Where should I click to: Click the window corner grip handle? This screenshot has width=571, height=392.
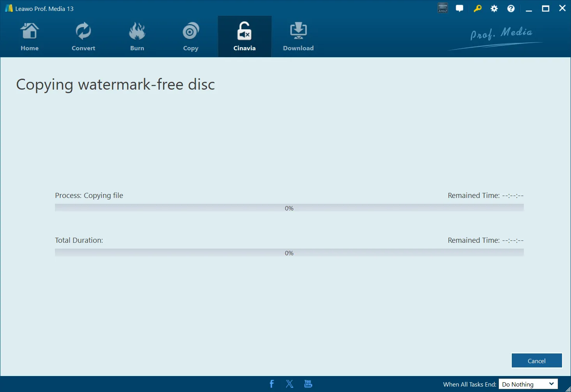(568, 389)
